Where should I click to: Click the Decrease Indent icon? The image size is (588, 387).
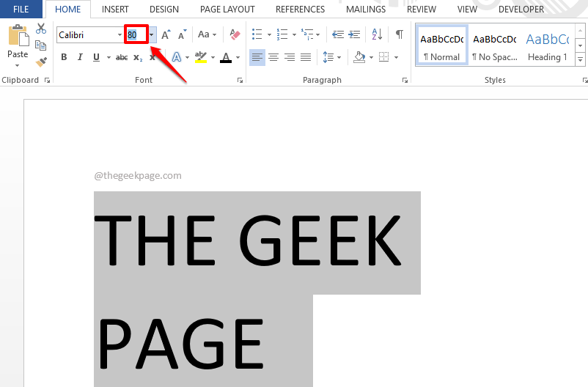click(337, 34)
